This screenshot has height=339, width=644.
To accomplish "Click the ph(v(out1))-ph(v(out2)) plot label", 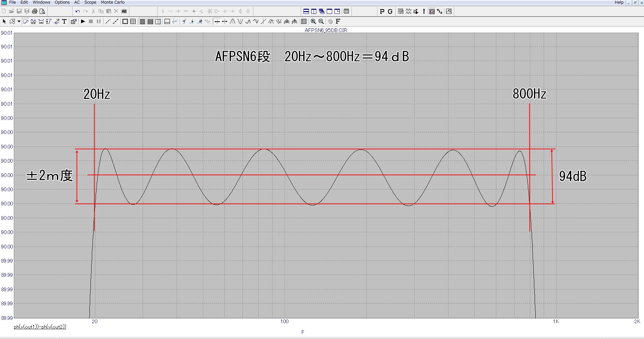I will point(40,327).
